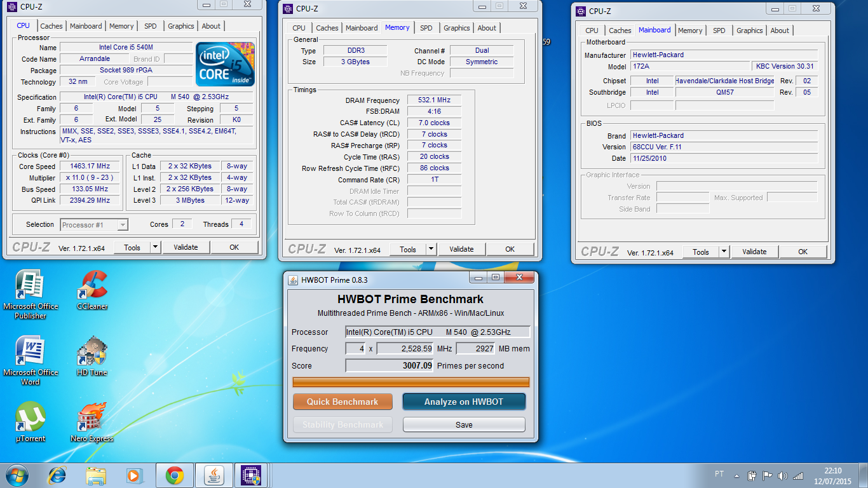Click Analyze on HWBOT button
The height and width of the screenshot is (488, 868).
pyautogui.click(x=464, y=402)
